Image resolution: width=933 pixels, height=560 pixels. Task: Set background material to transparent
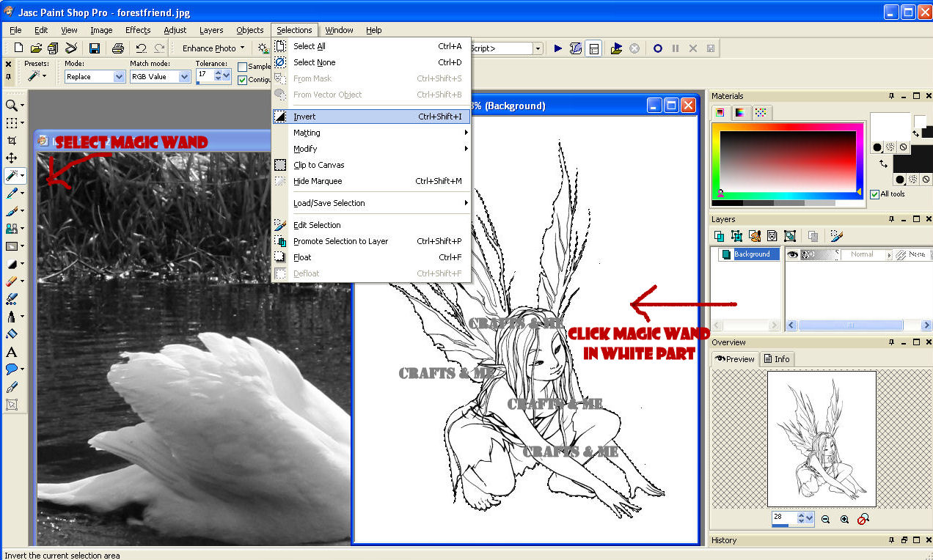coord(926,180)
